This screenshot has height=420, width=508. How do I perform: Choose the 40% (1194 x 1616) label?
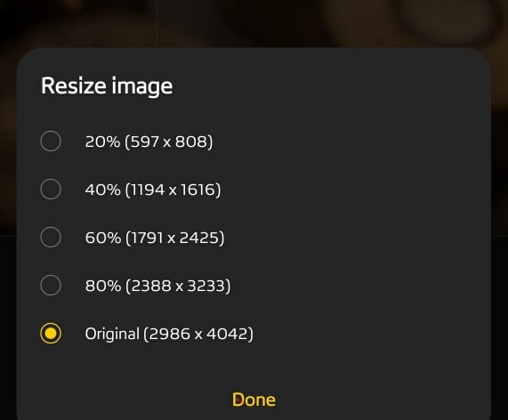pyautogui.click(x=153, y=190)
